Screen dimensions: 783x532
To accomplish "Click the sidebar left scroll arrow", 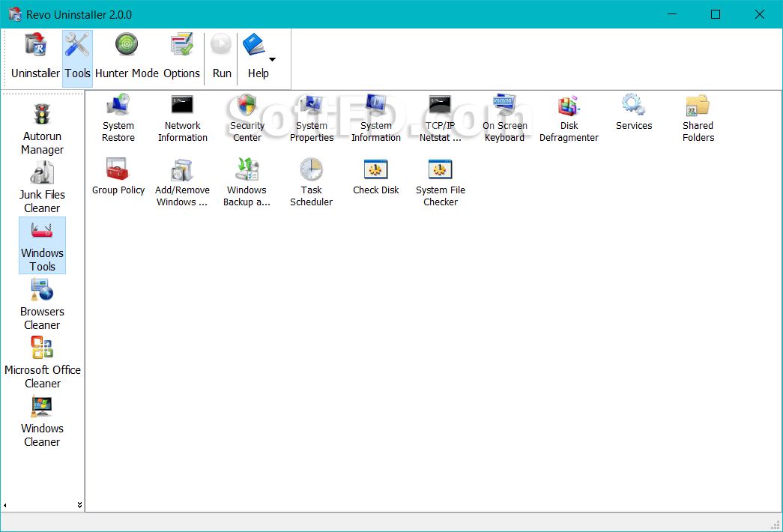I will tap(5, 505).
